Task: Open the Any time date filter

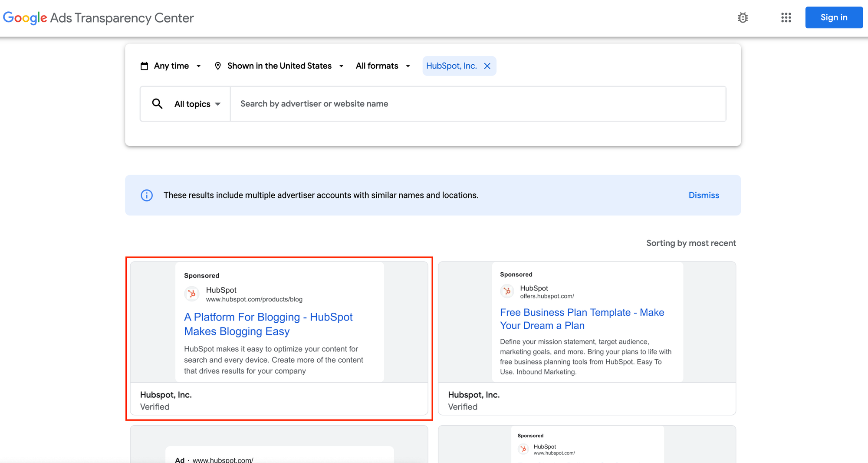Action: pos(171,66)
